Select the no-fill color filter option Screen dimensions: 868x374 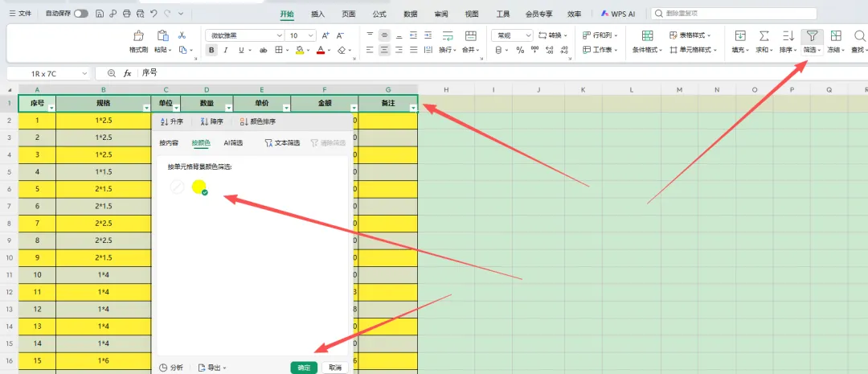point(177,187)
